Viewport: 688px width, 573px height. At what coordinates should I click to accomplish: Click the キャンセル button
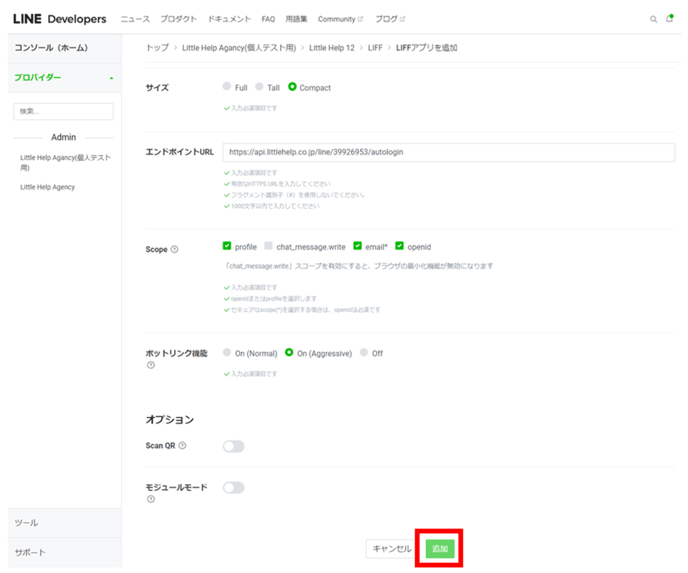391,549
